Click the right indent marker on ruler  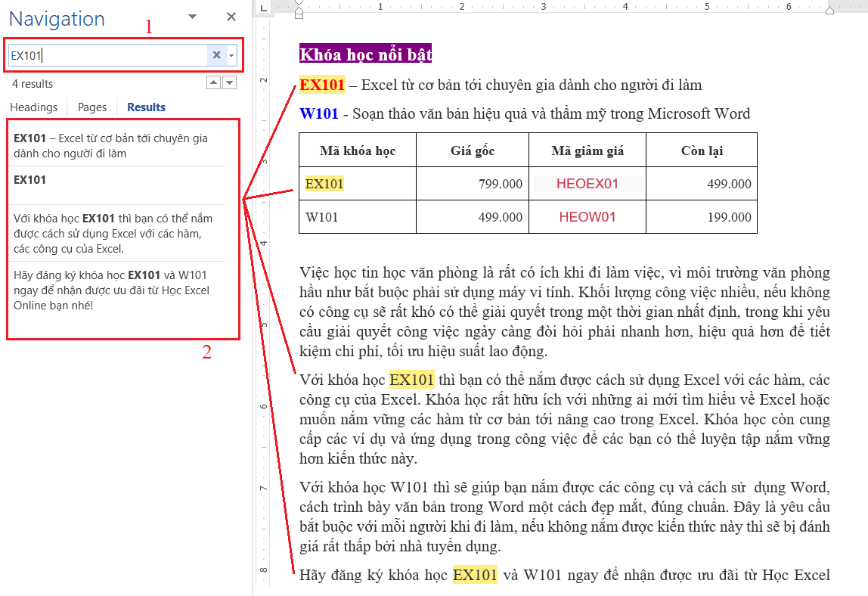click(829, 10)
